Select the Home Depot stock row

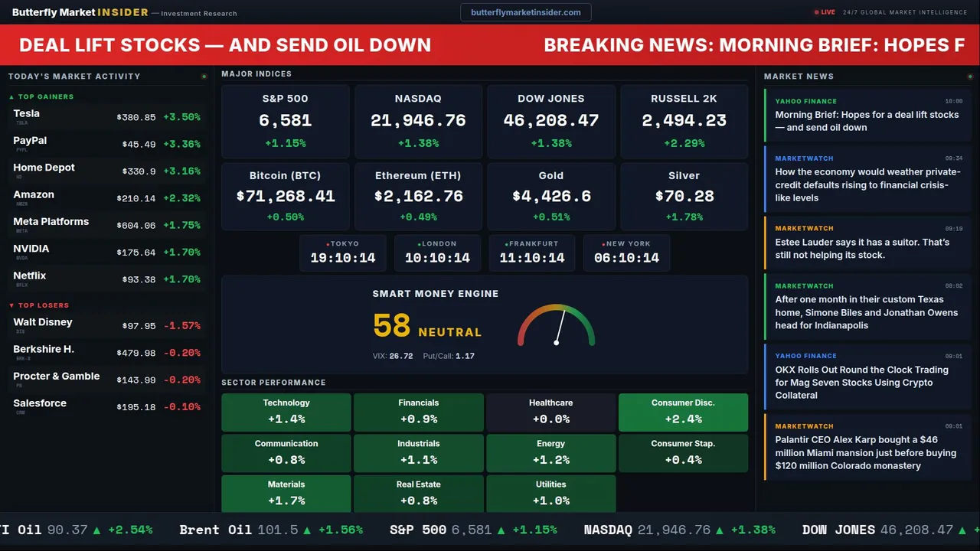[106, 171]
